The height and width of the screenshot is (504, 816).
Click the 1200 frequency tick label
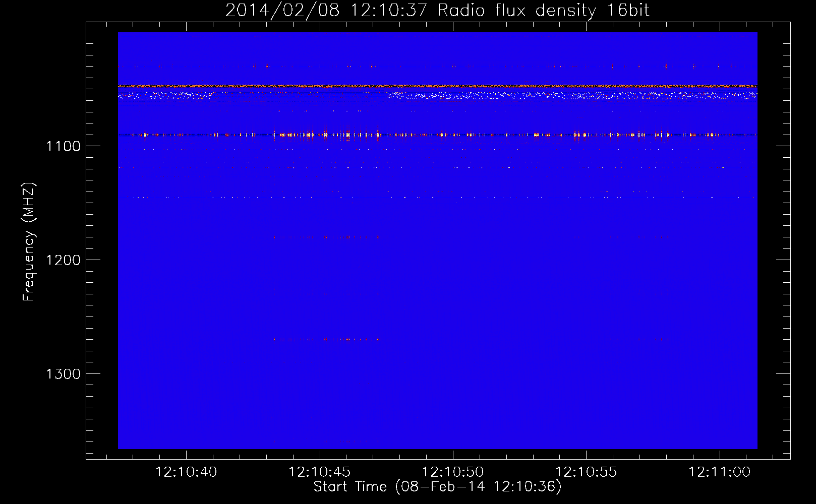(x=63, y=260)
